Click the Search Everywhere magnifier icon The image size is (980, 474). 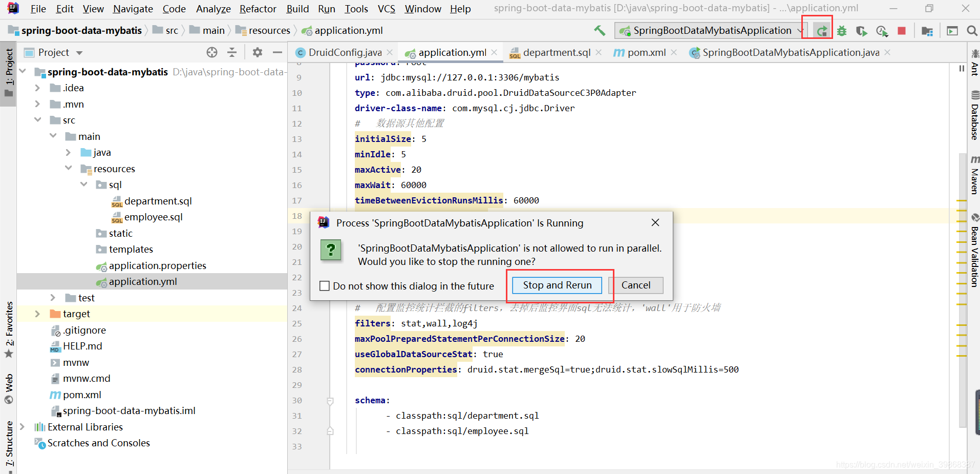(972, 31)
